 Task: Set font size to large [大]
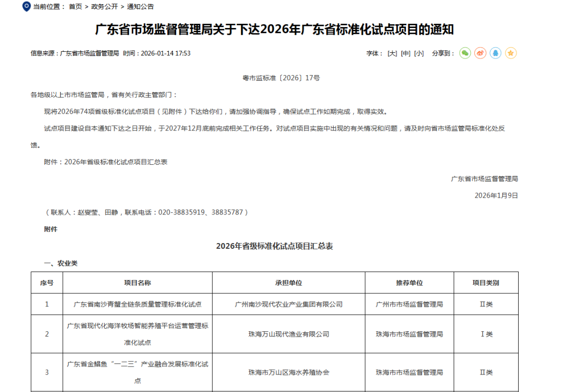click(x=392, y=53)
